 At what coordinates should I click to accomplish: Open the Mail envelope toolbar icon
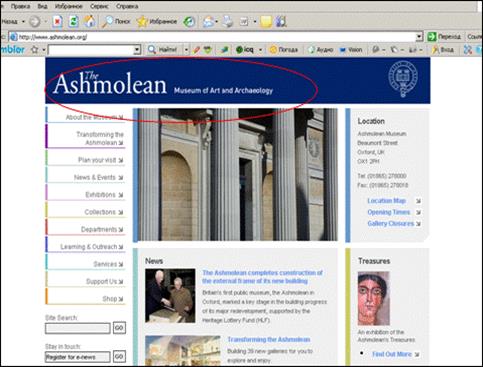[208, 22]
